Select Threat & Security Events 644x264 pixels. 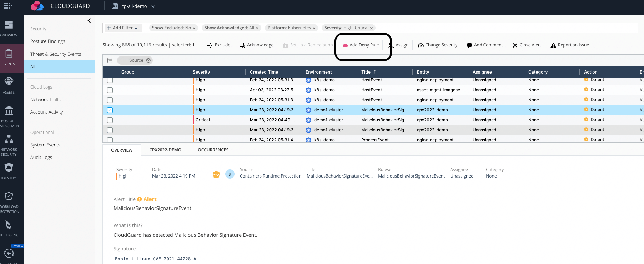point(56,54)
